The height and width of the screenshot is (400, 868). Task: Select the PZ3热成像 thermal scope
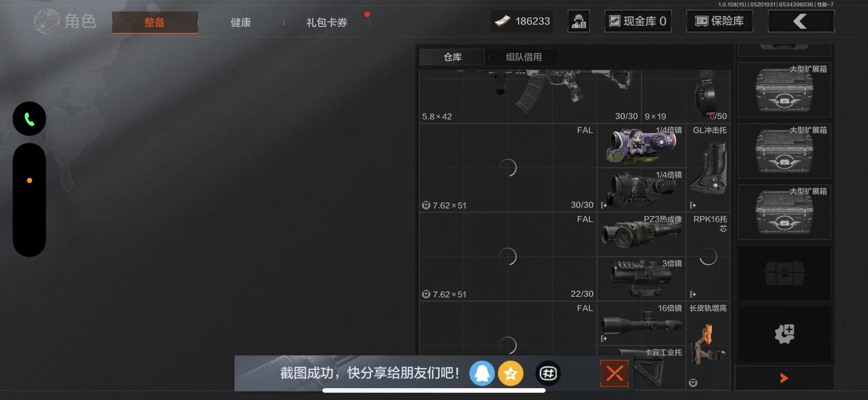coord(642,234)
